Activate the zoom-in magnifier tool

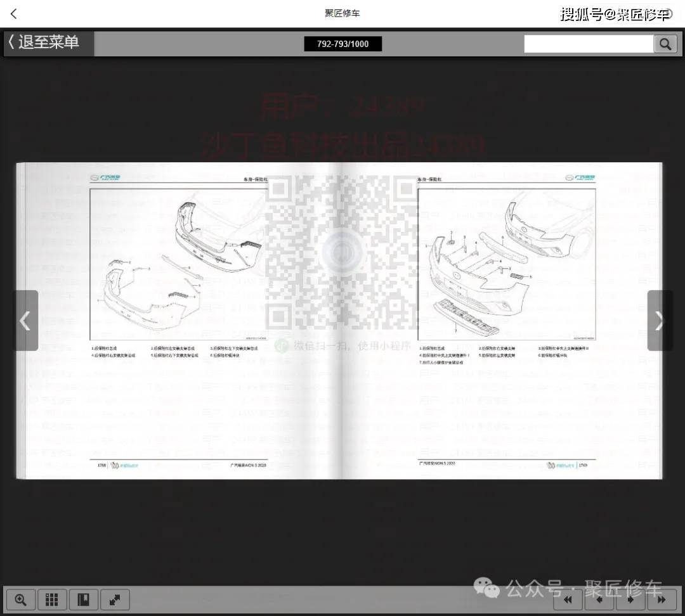20,600
